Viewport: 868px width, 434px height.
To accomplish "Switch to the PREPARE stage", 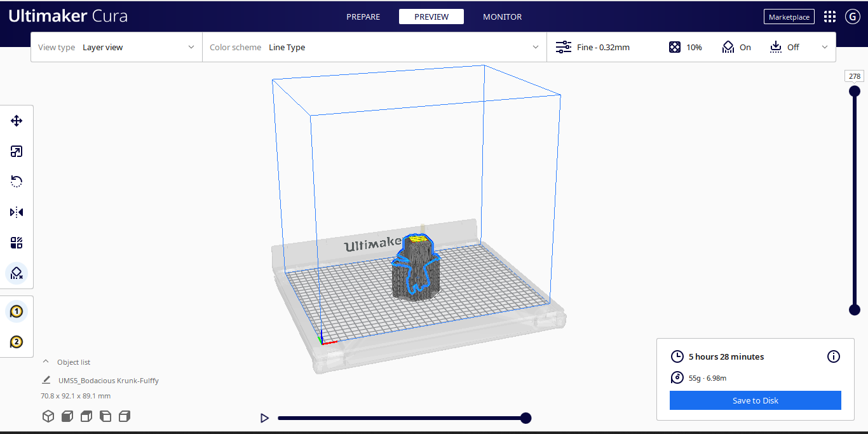I will coord(363,17).
